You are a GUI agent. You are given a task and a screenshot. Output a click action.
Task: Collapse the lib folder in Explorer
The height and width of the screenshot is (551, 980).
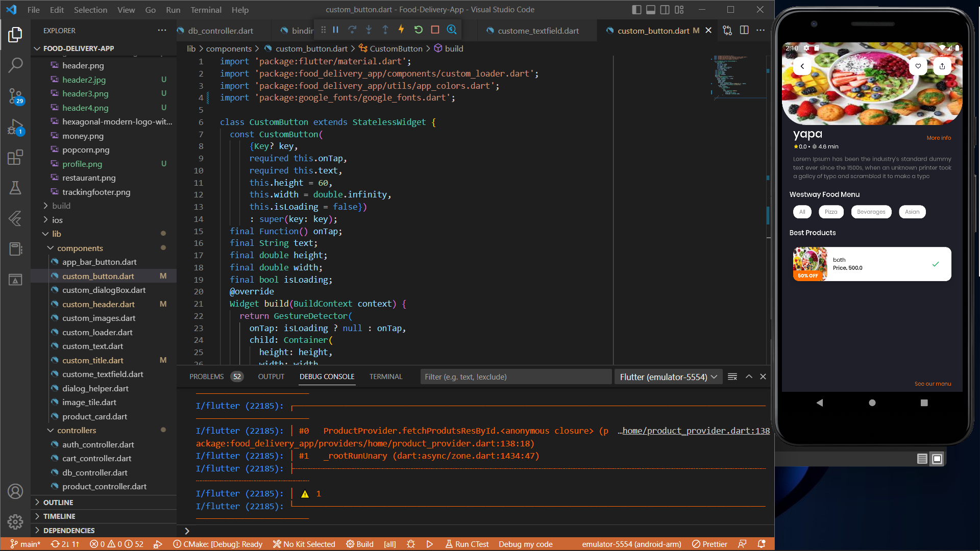[58, 234]
